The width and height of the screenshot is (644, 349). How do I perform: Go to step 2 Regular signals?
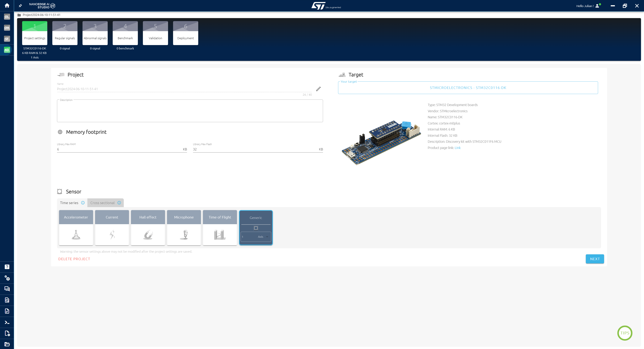(x=65, y=33)
